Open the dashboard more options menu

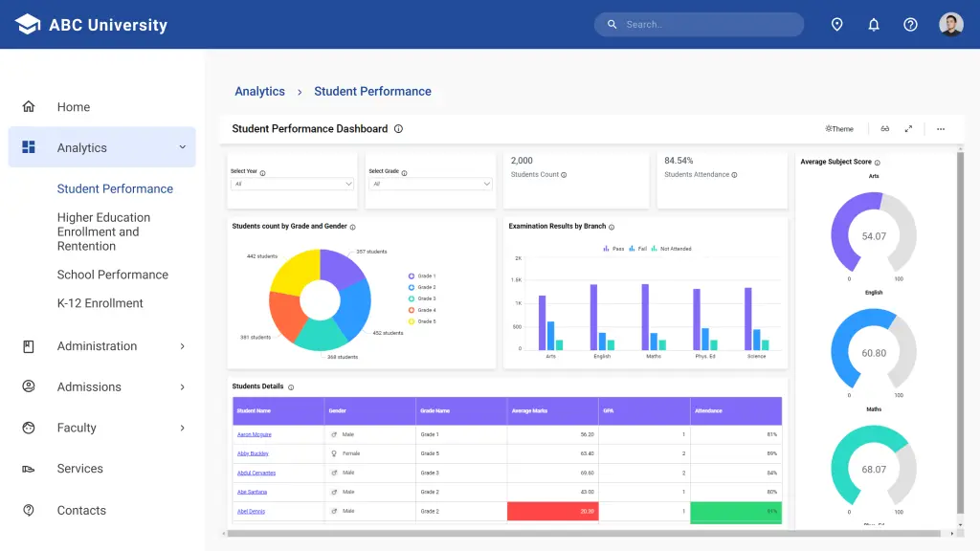[940, 128]
